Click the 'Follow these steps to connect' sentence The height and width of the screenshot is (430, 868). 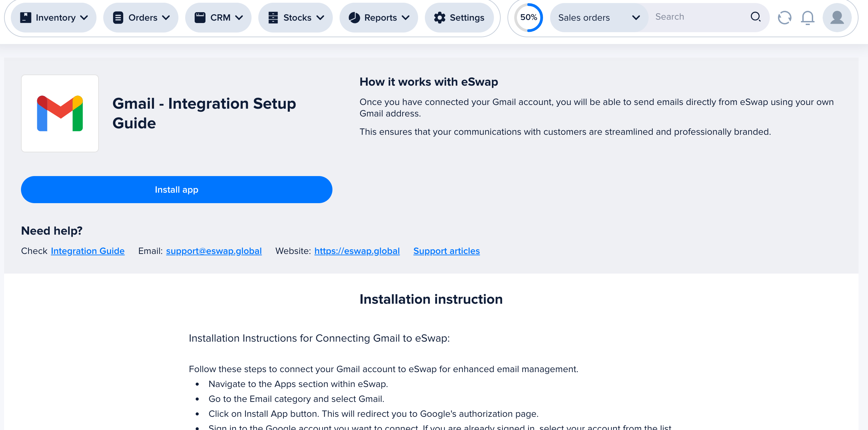[384, 369]
